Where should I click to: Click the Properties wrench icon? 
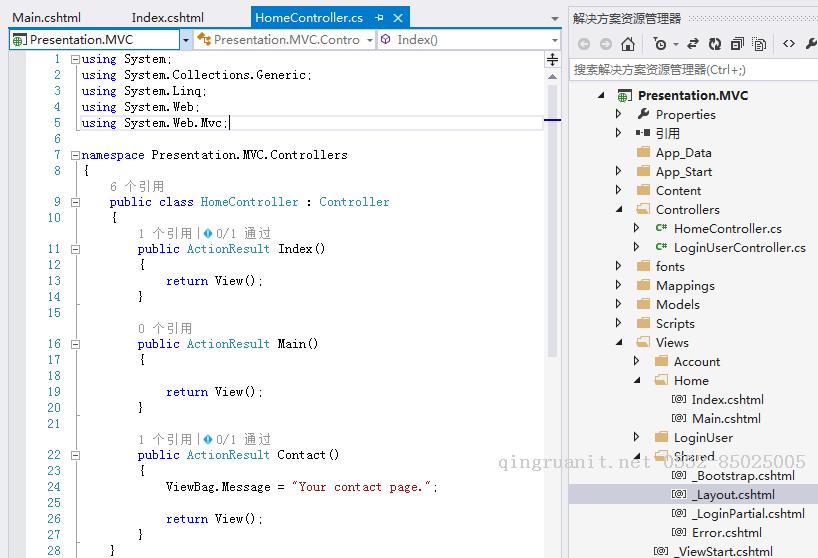[x=811, y=44]
